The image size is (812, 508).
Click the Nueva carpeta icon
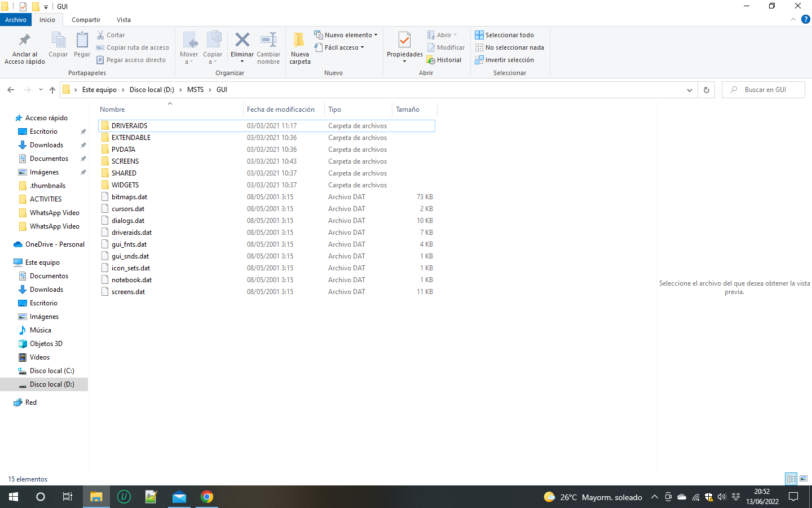(x=299, y=41)
